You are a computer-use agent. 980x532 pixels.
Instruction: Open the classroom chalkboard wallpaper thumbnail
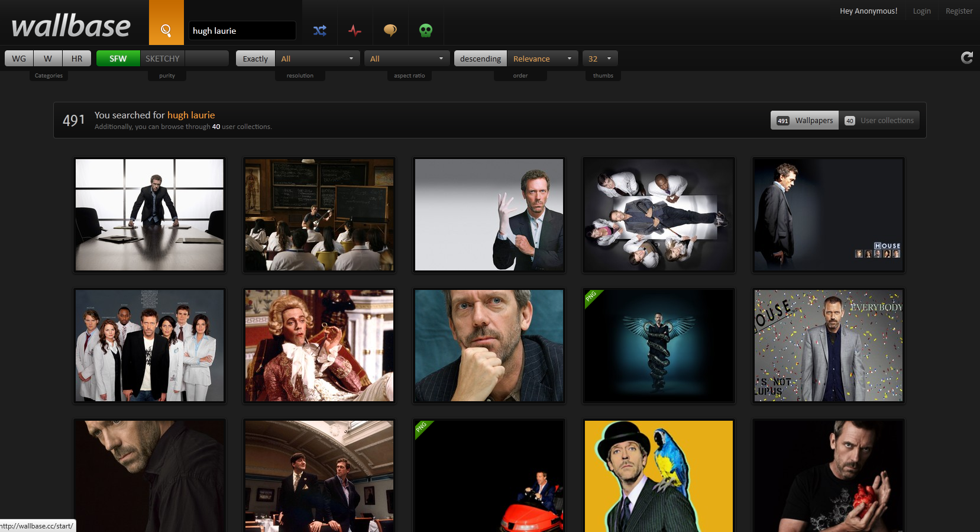click(319, 215)
